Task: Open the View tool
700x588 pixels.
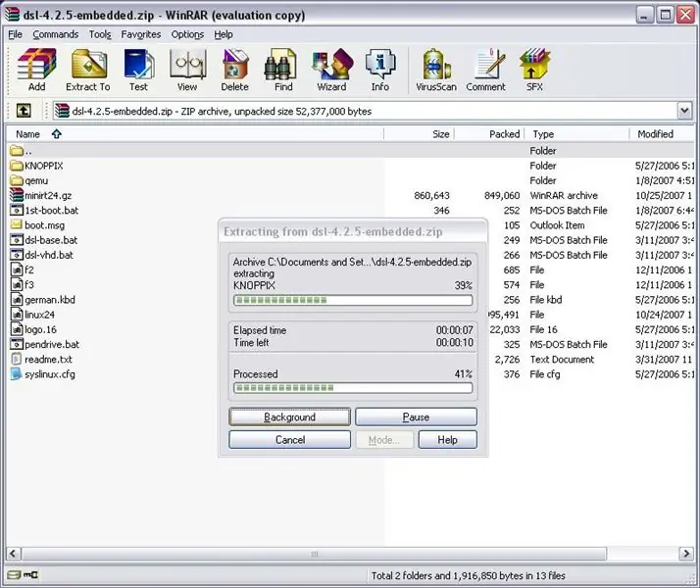Action: coord(187,70)
